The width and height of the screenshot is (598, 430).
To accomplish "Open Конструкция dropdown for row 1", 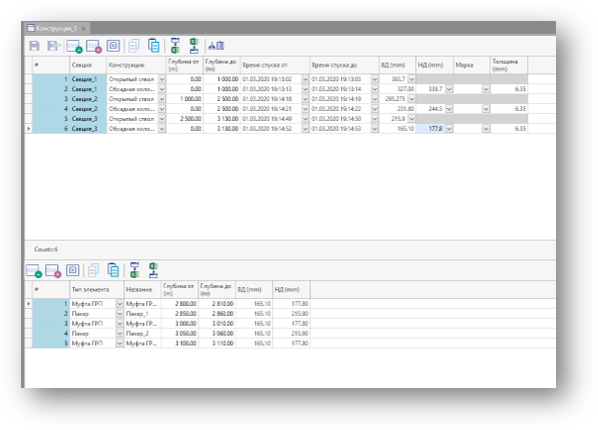I will [x=162, y=79].
